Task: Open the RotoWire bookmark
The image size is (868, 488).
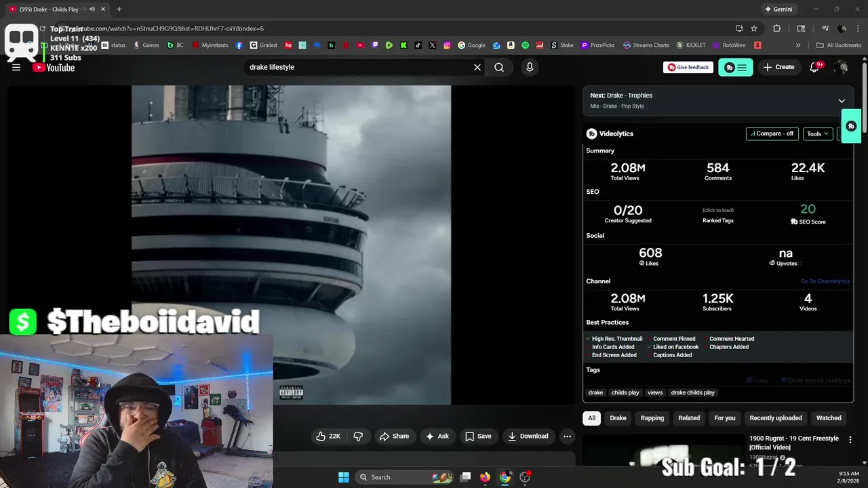Action: click(x=729, y=45)
